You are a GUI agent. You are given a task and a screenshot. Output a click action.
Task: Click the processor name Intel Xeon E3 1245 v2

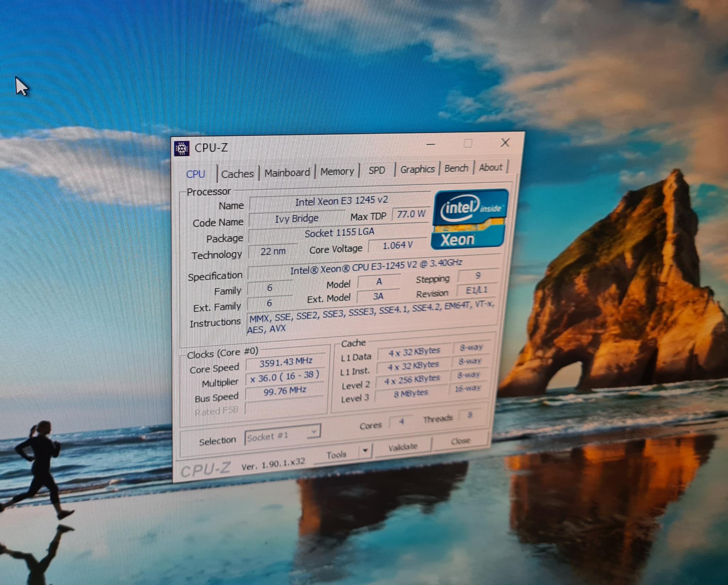[341, 201]
